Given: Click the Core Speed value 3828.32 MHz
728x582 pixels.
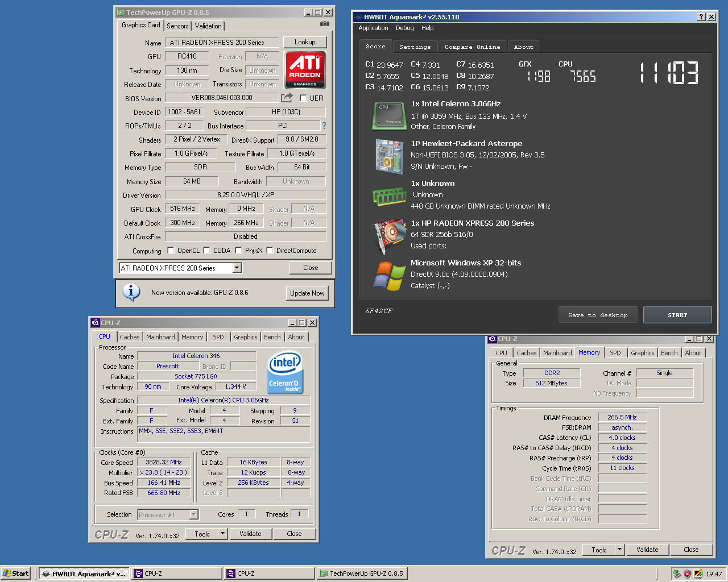Looking at the screenshot, I should pos(164,463).
